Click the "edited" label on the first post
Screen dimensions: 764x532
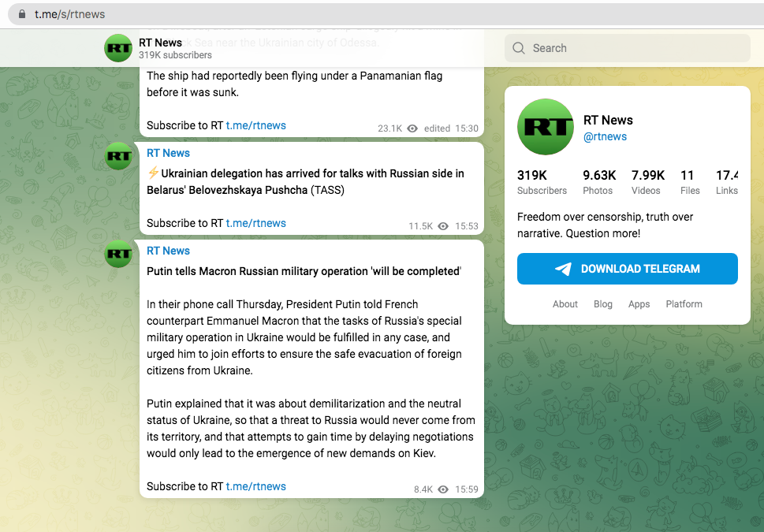coord(437,128)
